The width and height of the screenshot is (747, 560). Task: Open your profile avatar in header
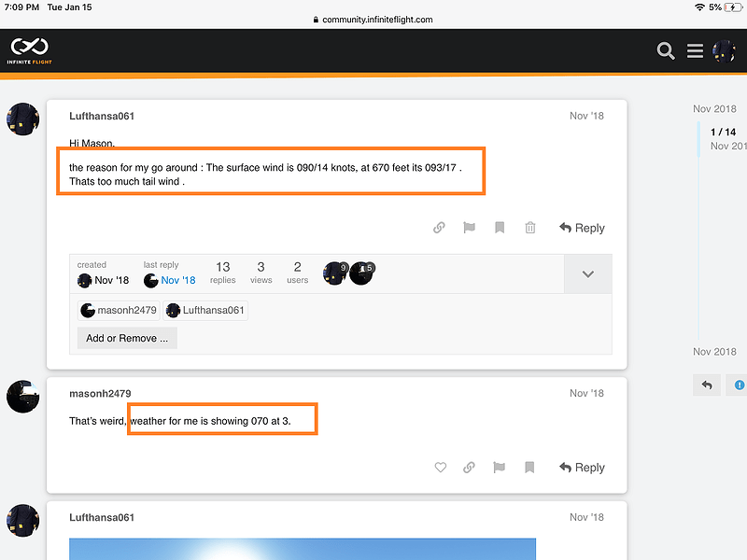pos(725,51)
